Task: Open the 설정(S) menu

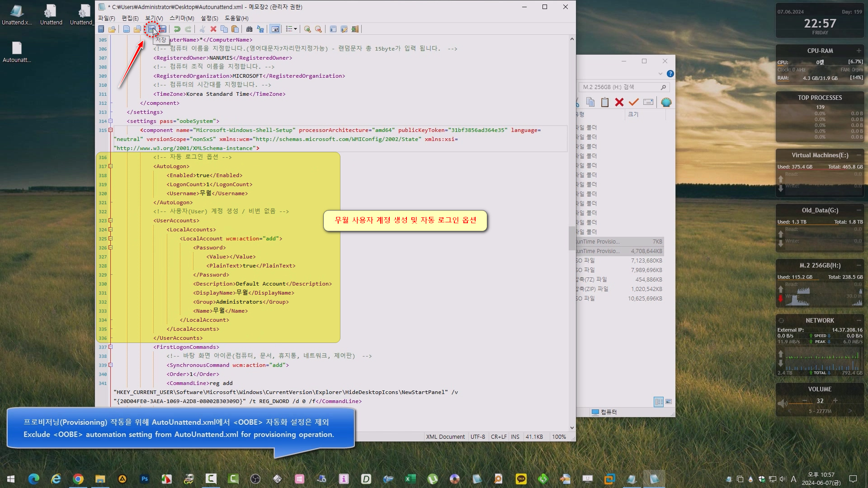Action: coord(209,18)
